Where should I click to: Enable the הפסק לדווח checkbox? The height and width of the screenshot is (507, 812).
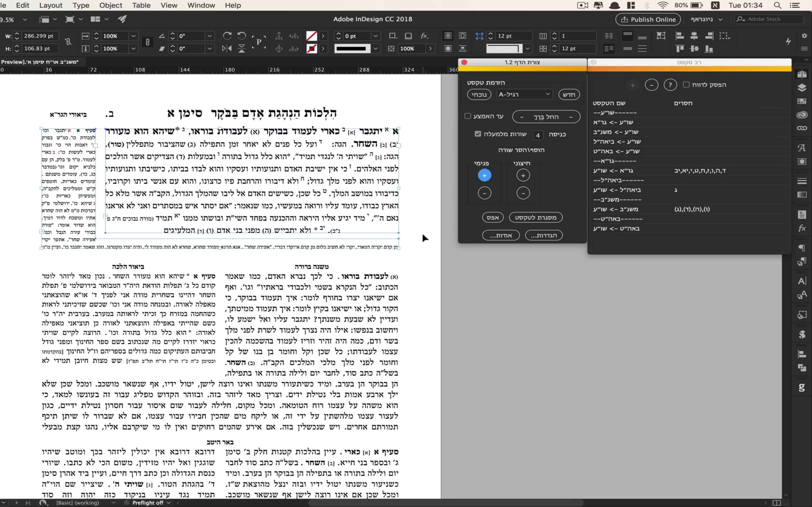[686, 84]
